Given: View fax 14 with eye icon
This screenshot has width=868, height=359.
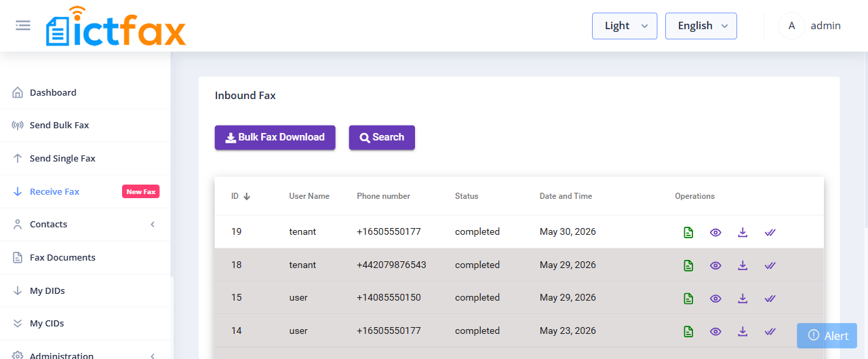Looking at the screenshot, I should click(x=715, y=332).
